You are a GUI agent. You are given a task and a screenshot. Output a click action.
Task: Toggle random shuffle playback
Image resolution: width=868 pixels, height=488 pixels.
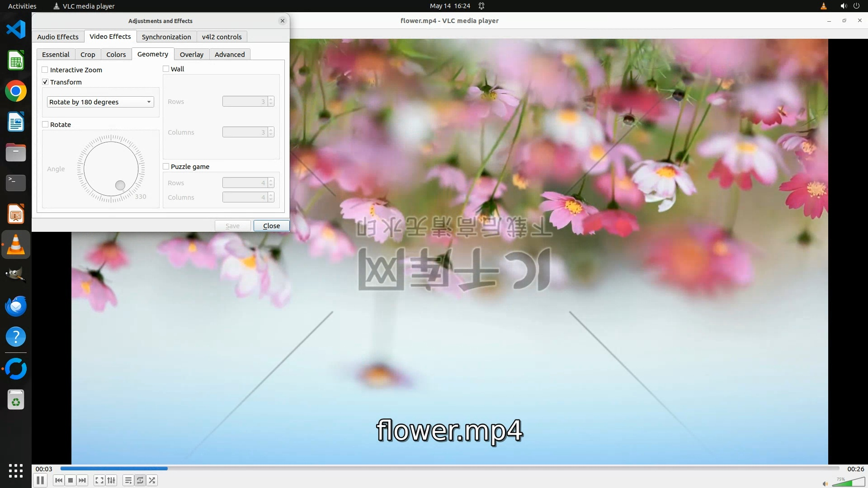coord(152,480)
